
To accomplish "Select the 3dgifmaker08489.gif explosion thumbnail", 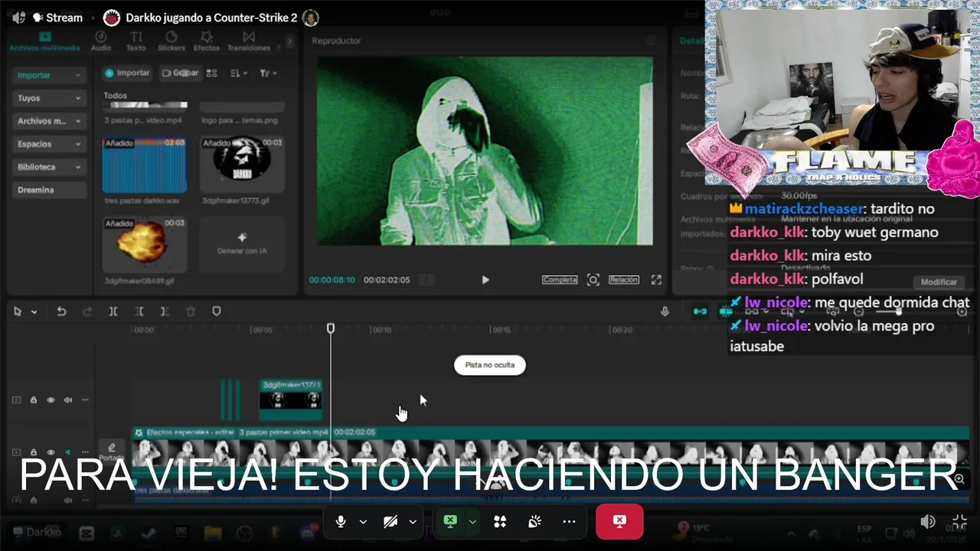I will (145, 245).
